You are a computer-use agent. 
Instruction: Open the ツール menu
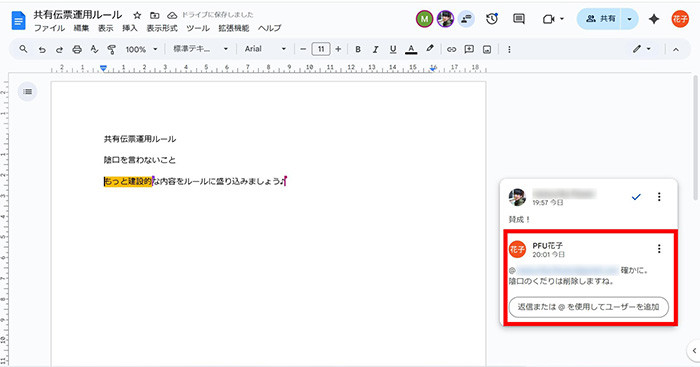point(198,28)
